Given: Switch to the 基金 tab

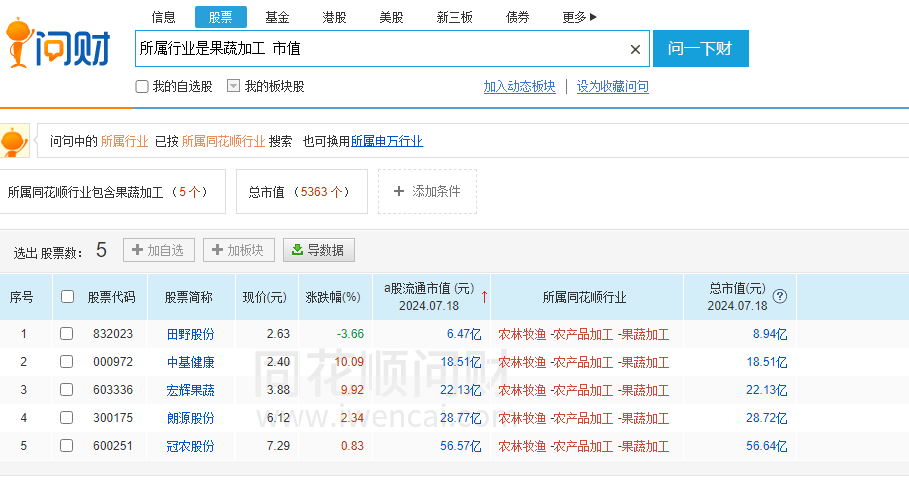Looking at the screenshot, I should click(x=277, y=17).
